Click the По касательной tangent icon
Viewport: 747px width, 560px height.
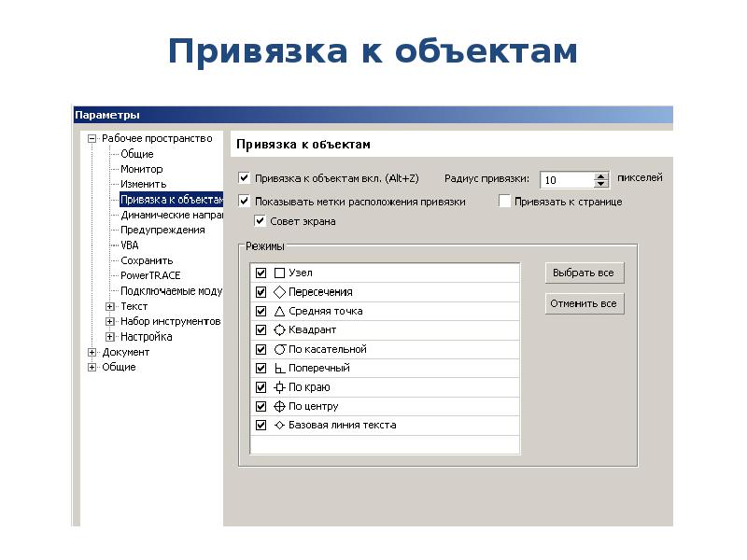click(x=279, y=349)
